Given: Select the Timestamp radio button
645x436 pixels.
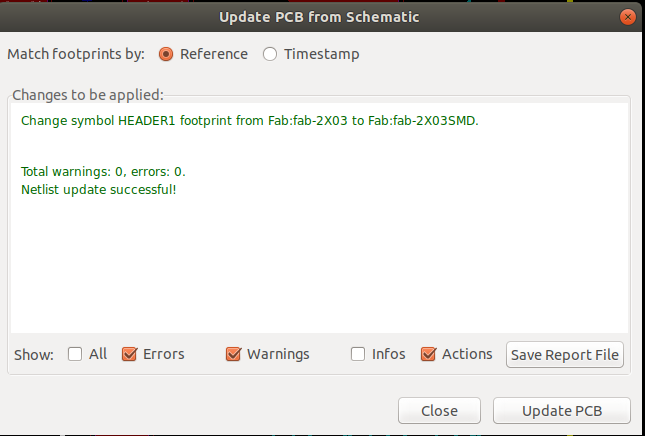Looking at the screenshot, I should [x=270, y=54].
